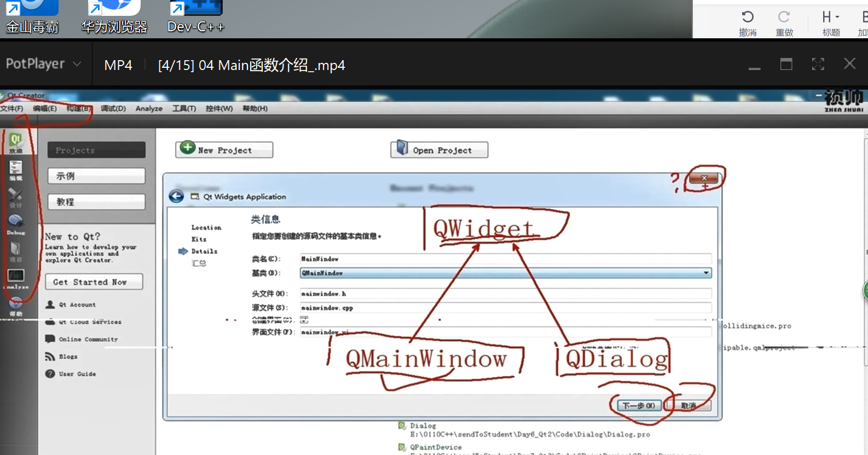Open the Help (帮助) mode icon
This screenshot has width=868, height=455.
pyautogui.click(x=16, y=306)
